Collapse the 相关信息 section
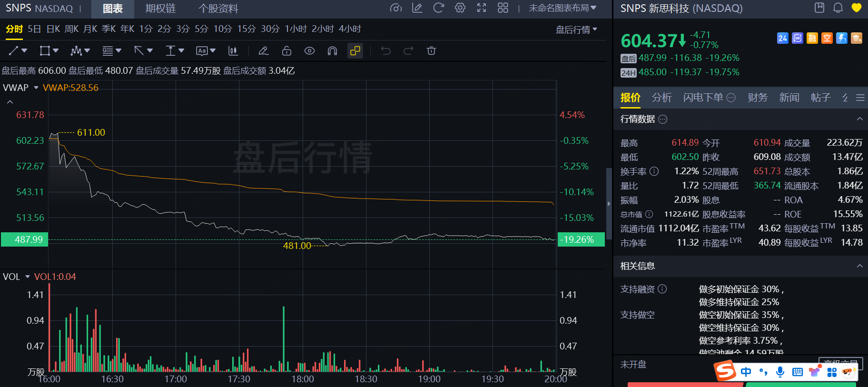The image size is (868, 387). [x=859, y=266]
